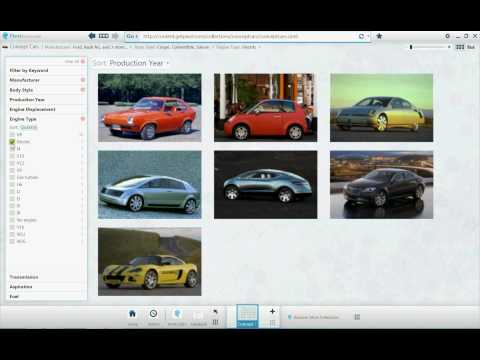Viewport: 480px width, 360px height.
Task: Expand the Engine Displacement filter section
Action: [45, 109]
